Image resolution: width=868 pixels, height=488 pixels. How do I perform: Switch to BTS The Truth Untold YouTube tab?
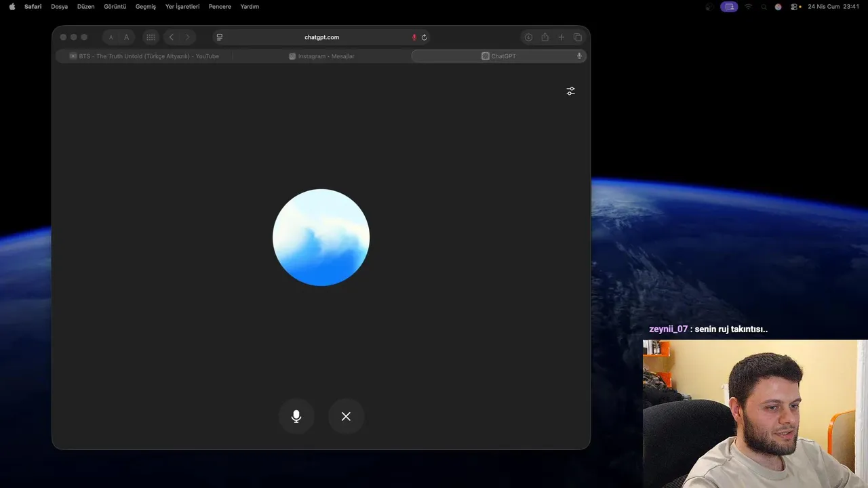(x=144, y=56)
